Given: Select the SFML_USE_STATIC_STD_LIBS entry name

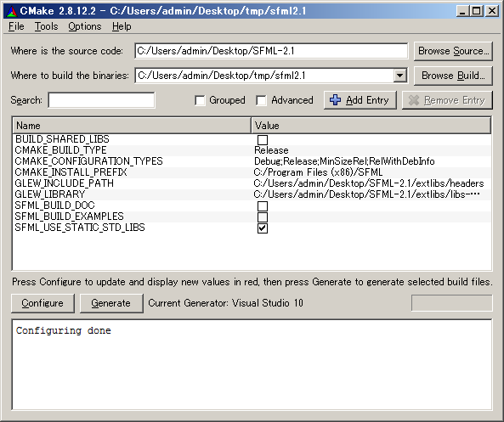Looking at the screenshot, I should click(80, 228).
